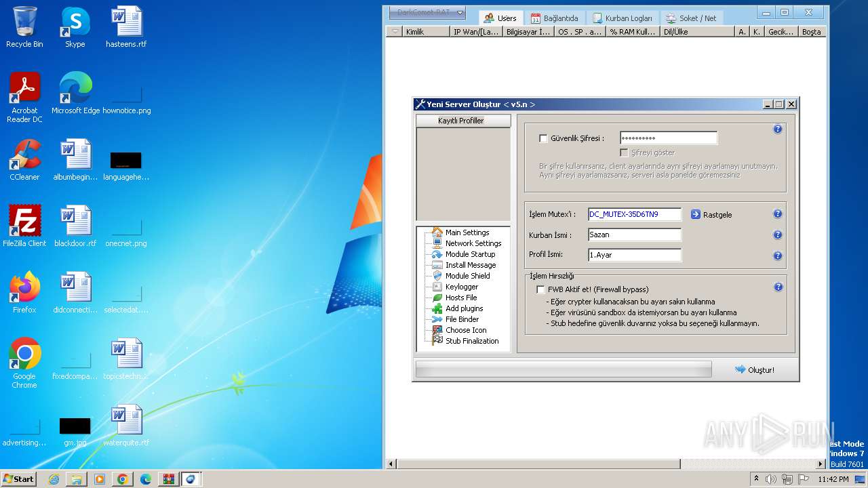Click Rastgele arrow icon
This screenshot has width=868, height=488.
[x=695, y=214]
